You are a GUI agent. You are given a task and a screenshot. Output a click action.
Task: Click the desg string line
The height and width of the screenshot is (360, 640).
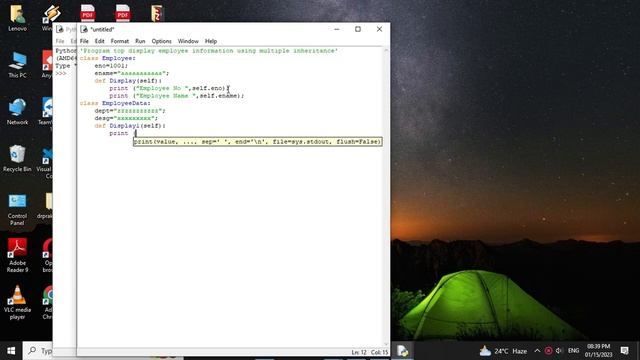click(x=126, y=118)
